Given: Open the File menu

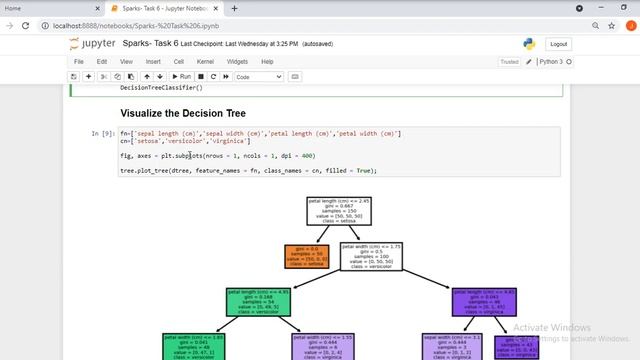Looking at the screenshot, I should 79,62.
